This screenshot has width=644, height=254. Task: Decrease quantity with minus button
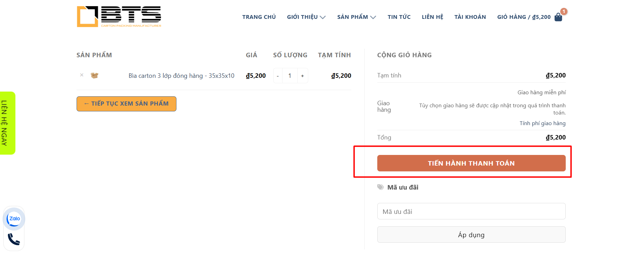(278, 76)
